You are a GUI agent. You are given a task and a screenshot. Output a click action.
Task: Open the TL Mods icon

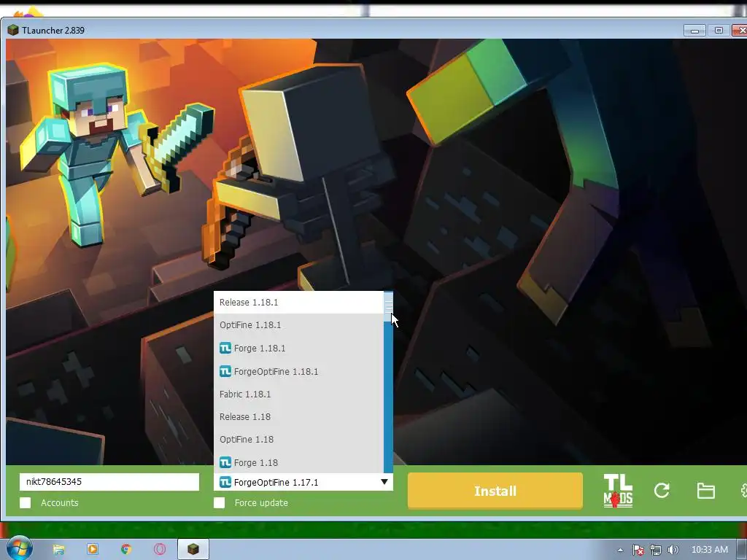618,491
